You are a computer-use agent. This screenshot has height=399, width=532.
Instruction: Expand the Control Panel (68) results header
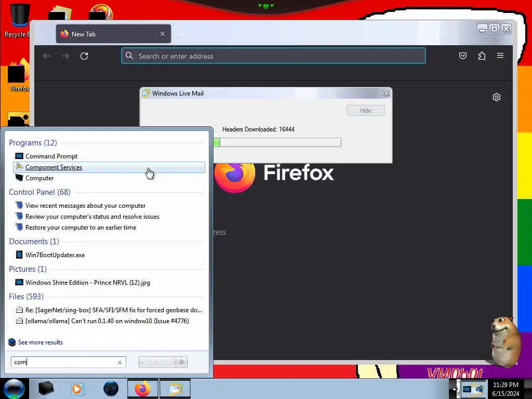(39, 192)
